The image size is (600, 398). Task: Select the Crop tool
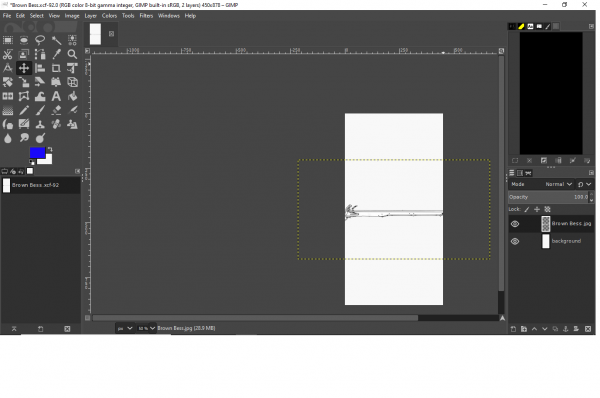point(56,68)
